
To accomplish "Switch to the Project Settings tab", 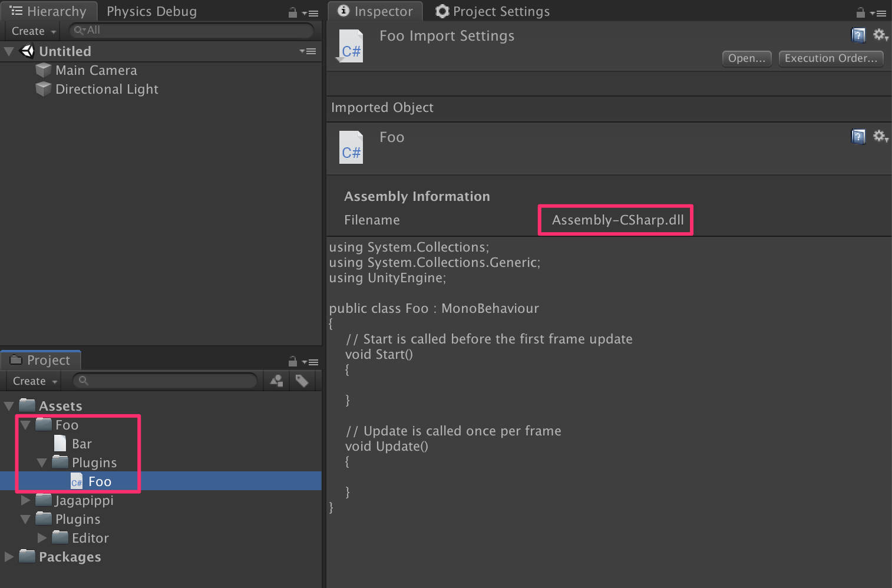I will (x=500, y=11).
